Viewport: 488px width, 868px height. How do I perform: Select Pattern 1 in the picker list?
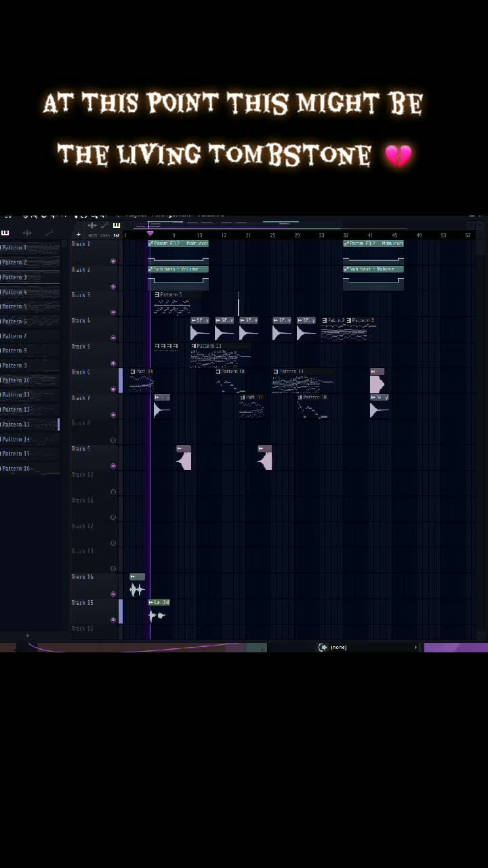click(30, 248)
